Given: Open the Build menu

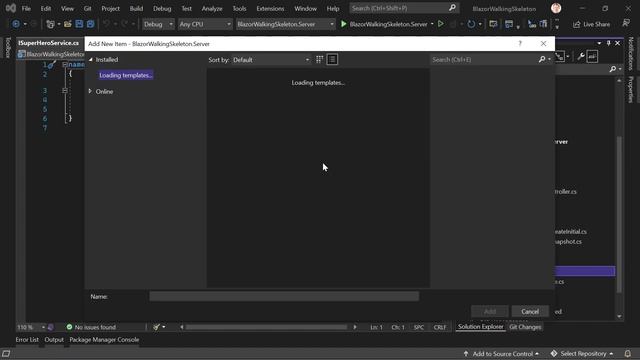Looking at the screenshot, I should coord(136,8).
